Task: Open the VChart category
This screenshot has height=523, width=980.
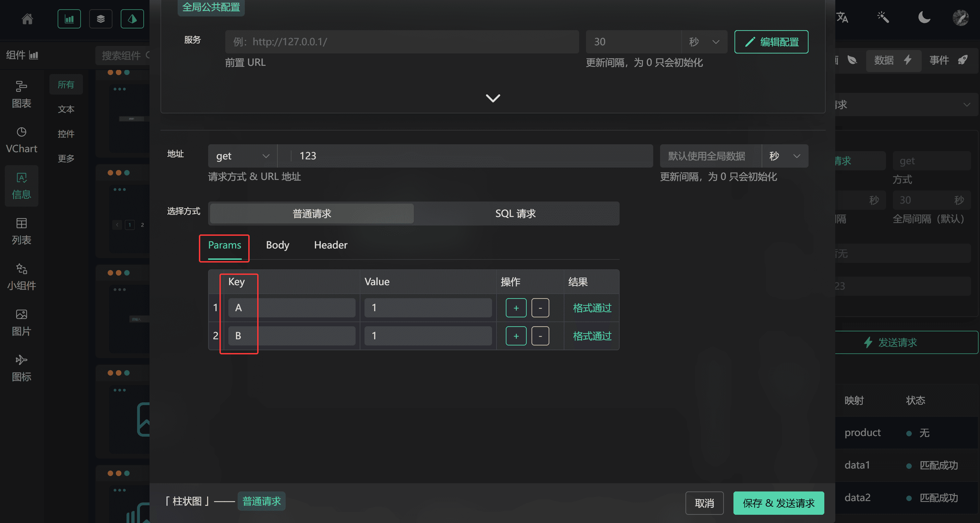Action: pos(21,141)
